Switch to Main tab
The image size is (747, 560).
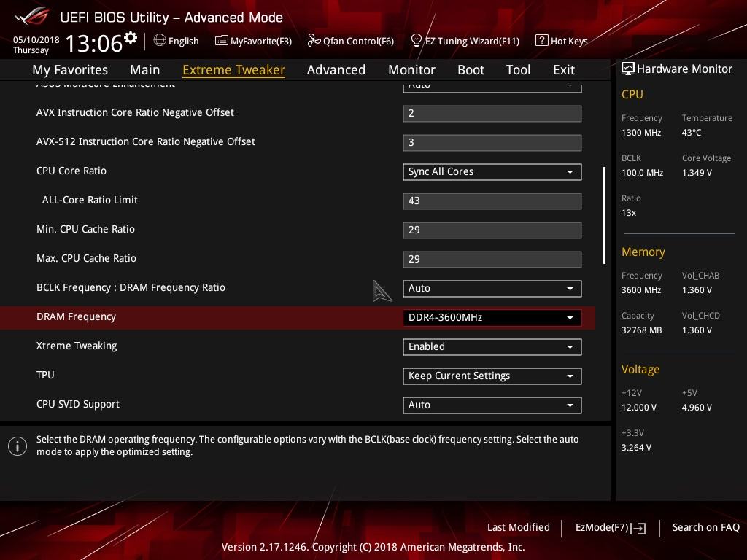145,69
